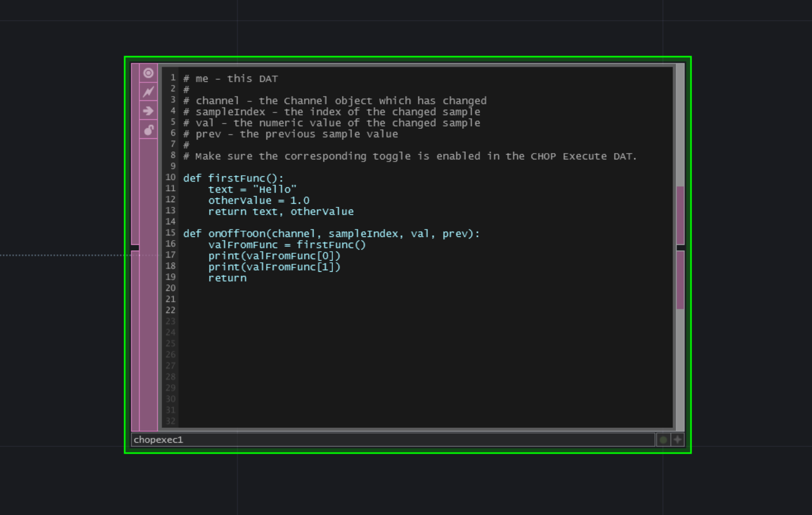Select the chopexec1 node name label
Screen dimensions: 812x515
158,440
